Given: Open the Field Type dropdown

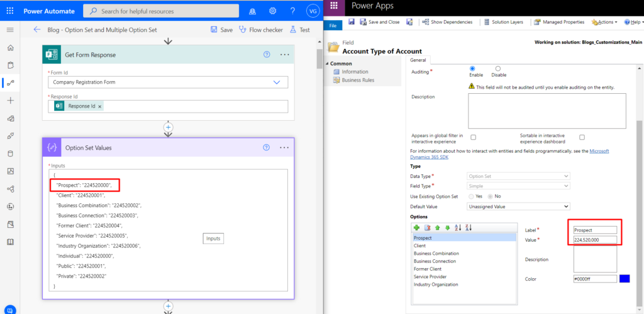Looking at the screenshot, I should tap(519, 186).
